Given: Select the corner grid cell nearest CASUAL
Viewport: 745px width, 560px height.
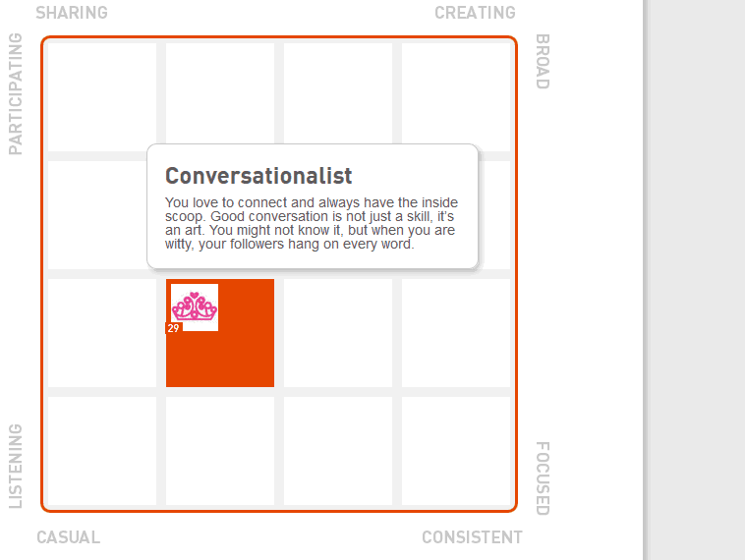Looking at the screenshot, I should [x=102, y=451].
